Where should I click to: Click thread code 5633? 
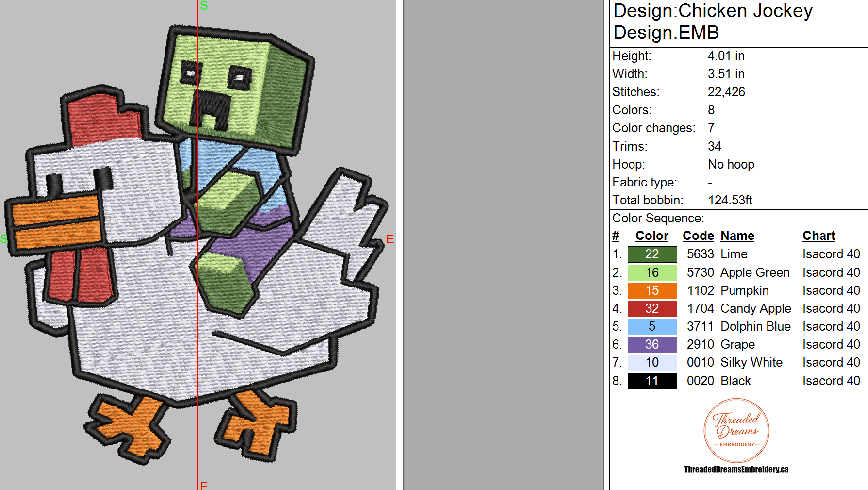point(700,254)
